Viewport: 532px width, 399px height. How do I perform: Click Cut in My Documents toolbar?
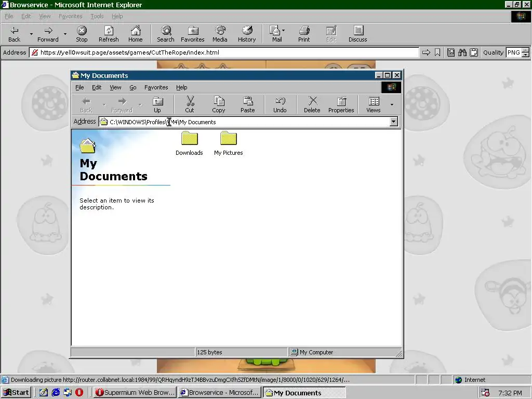pyautogui.click(x=190, y=104)
